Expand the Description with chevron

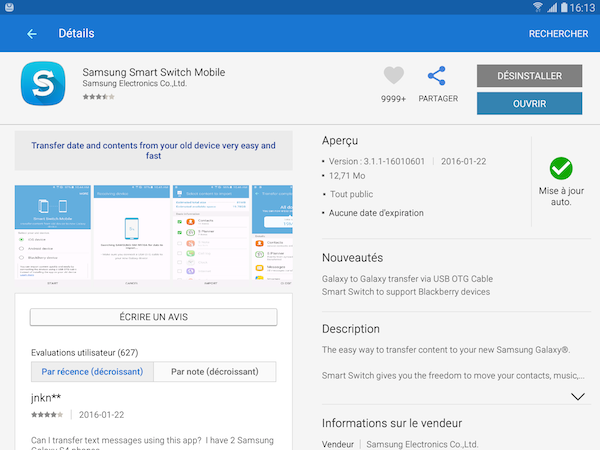(x=577, y=396)
